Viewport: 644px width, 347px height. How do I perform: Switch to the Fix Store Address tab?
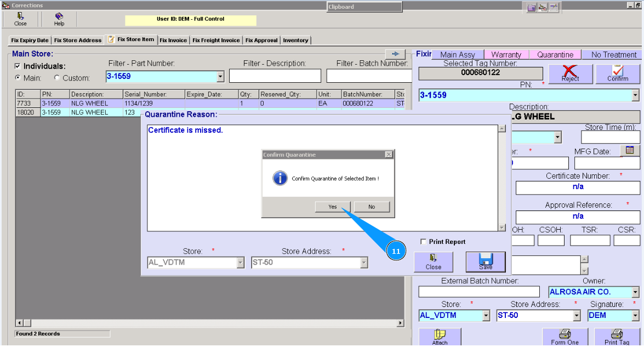pyautogui.click(x=78, y=40)
